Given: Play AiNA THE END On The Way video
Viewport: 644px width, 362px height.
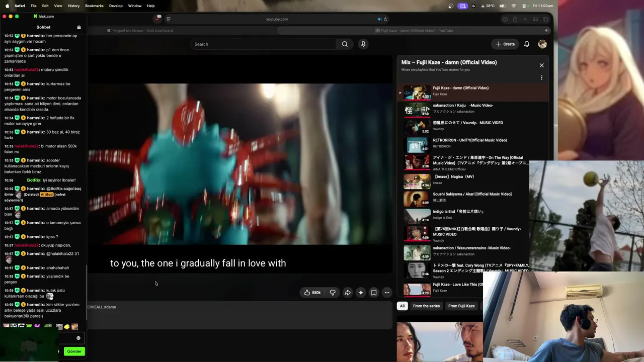Looking at the screenshot, I should (464, 162).
